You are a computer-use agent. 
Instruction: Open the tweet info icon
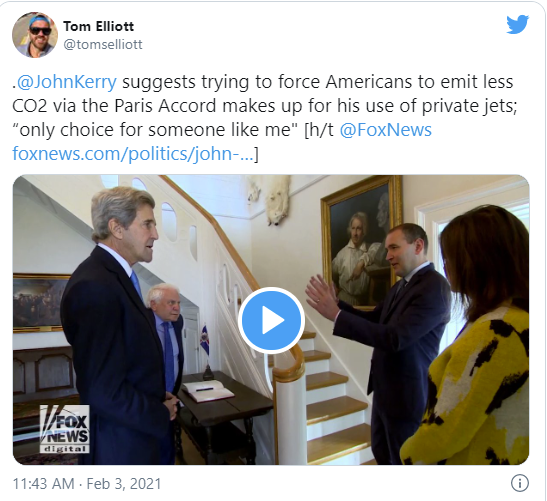(520, 484)
